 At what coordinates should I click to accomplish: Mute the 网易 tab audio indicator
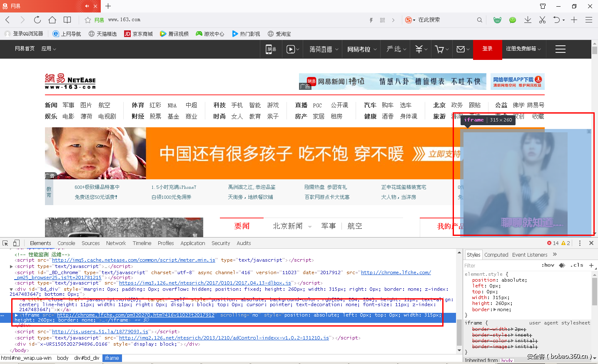[x=87, y=6]
